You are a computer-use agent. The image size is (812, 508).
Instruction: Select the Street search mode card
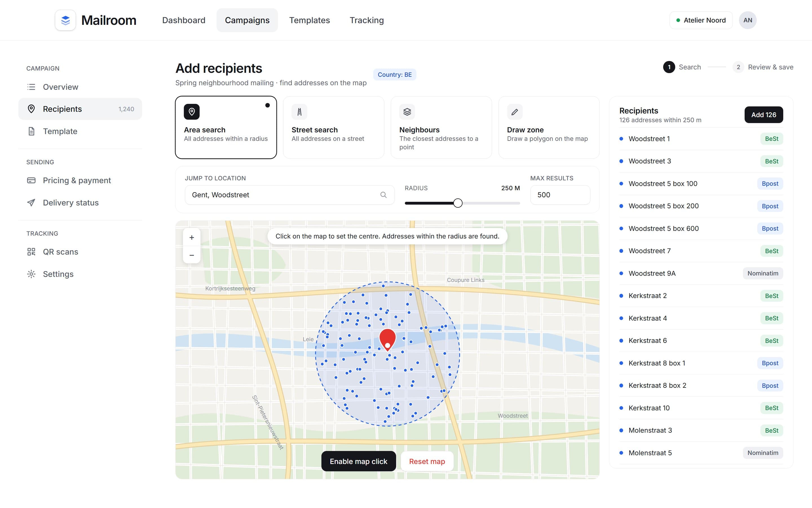click(334, 127)
